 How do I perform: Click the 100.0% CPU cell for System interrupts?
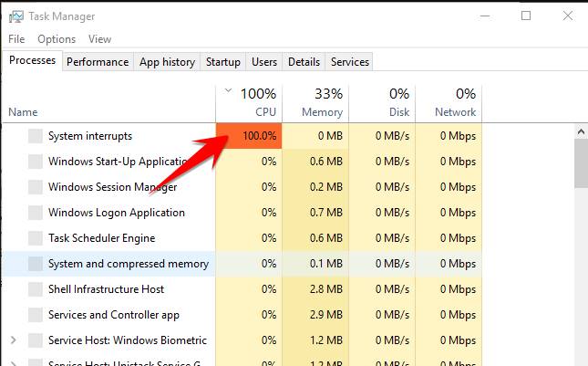coord(249,136)
